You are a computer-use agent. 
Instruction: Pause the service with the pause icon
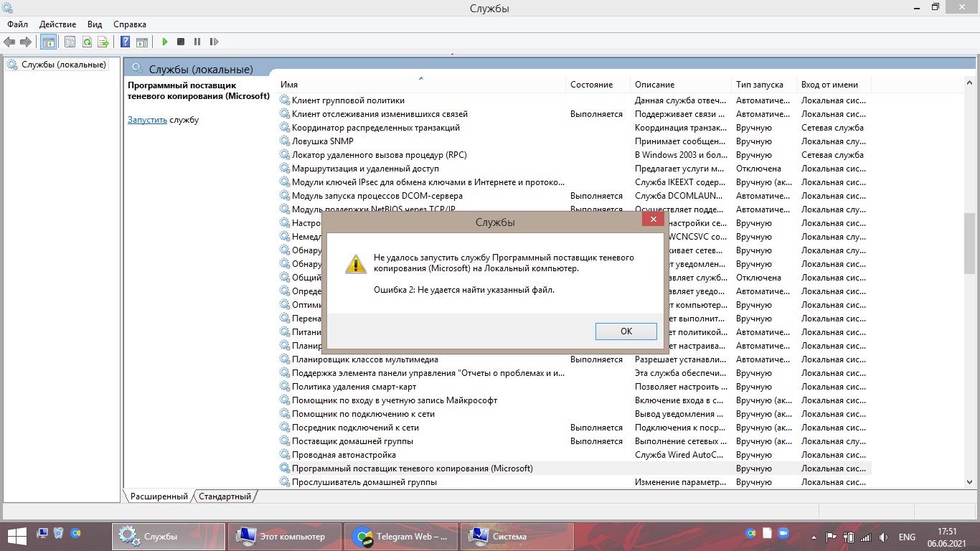[x=197, y=42]
